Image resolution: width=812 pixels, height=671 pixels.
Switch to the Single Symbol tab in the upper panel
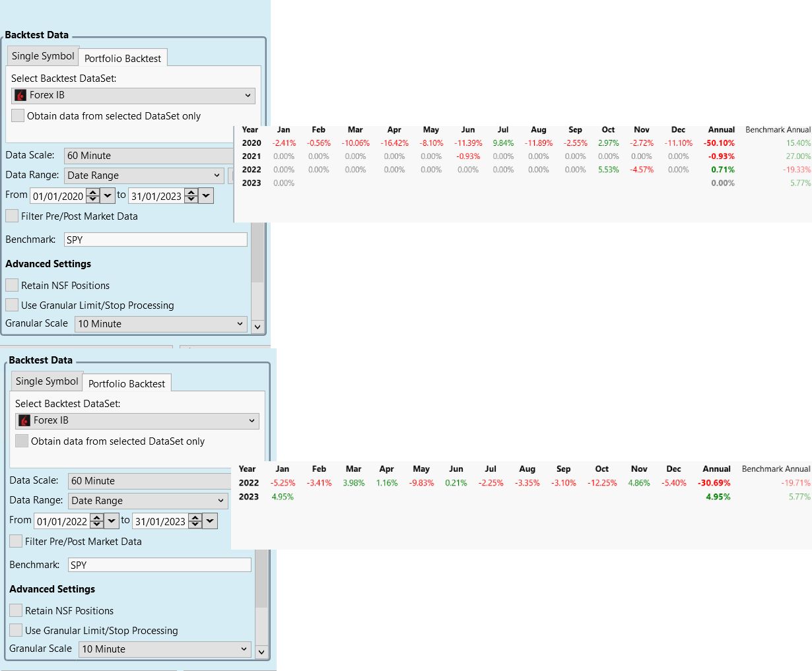[x=43, y=57]
